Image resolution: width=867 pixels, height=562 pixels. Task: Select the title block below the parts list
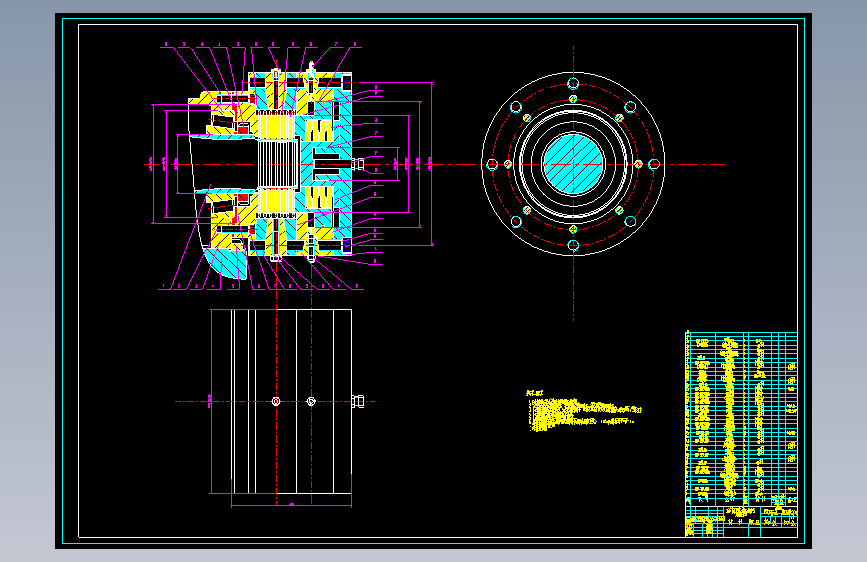(741, 521)
